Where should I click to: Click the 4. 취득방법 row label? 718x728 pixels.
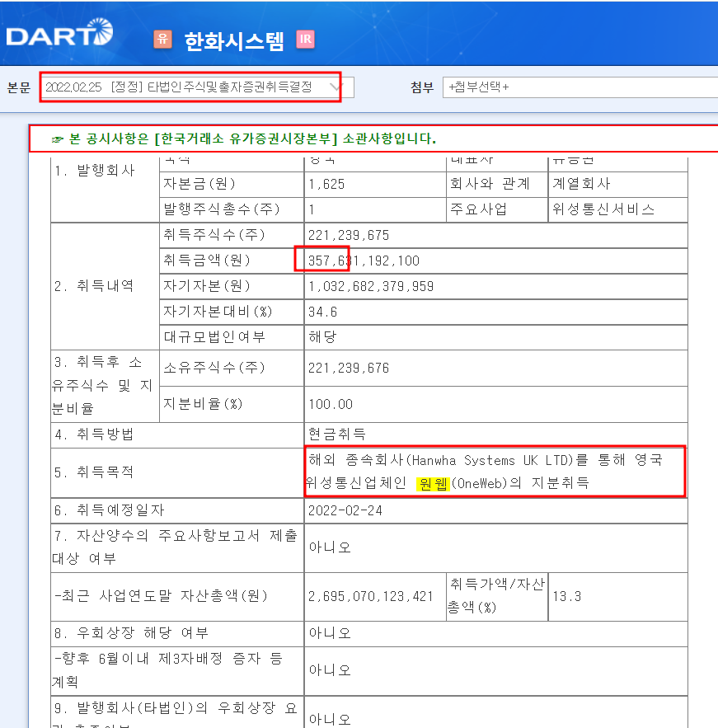(x=94, y=435)
